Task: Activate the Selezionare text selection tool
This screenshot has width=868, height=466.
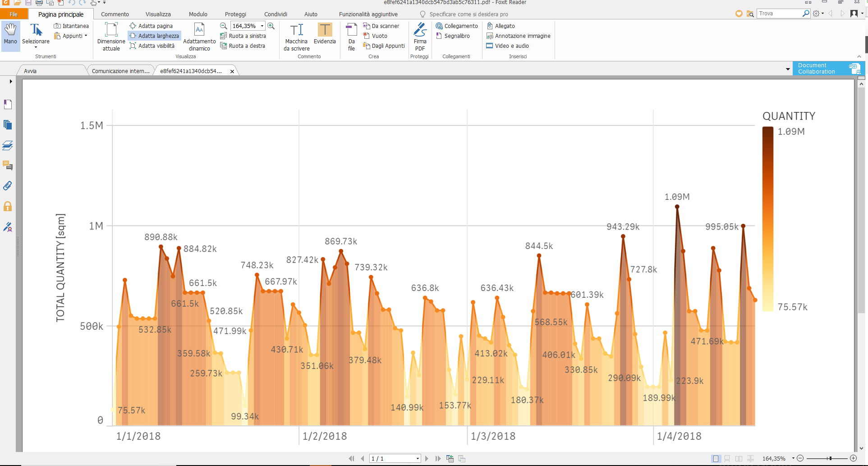Action: [x=36, y=35]
